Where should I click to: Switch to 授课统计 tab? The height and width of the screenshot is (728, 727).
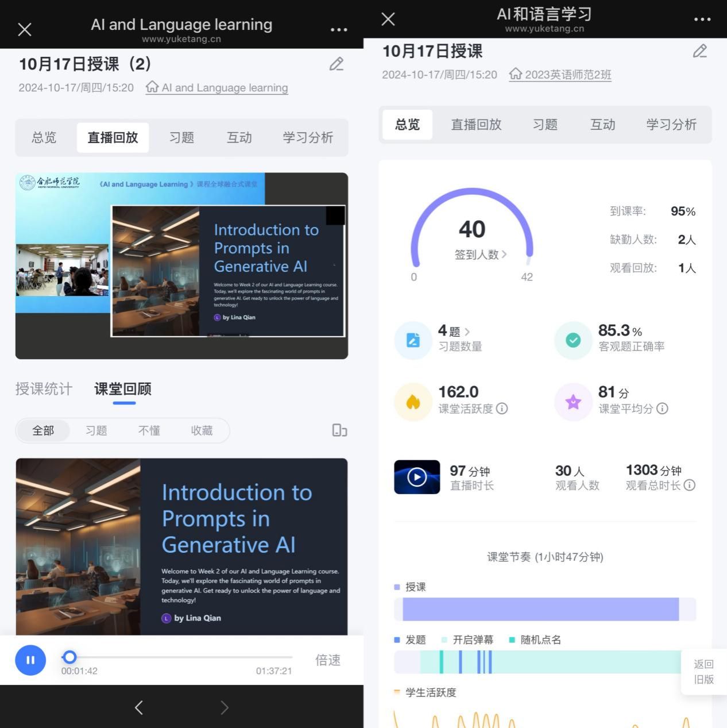tap(44, 389)
